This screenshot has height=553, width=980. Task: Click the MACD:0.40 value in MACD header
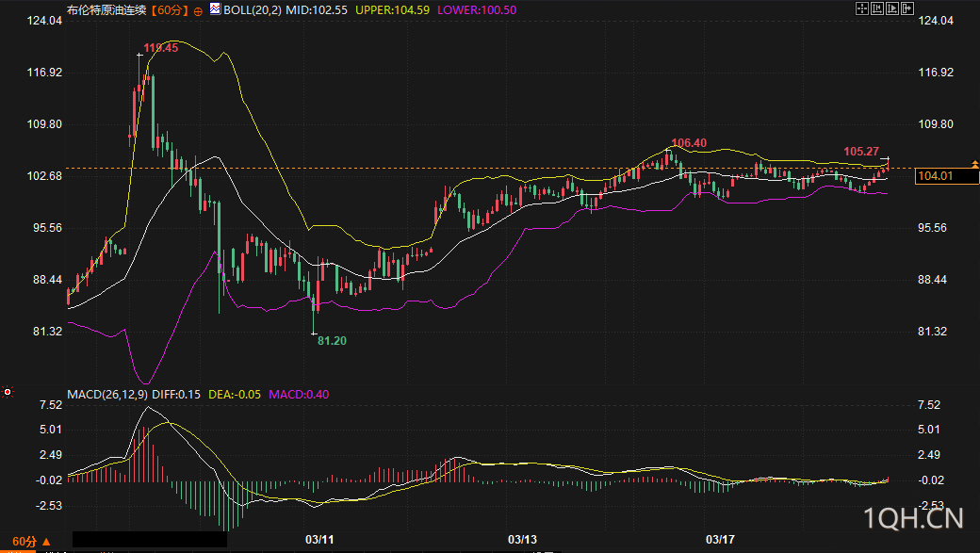(299, 395)
